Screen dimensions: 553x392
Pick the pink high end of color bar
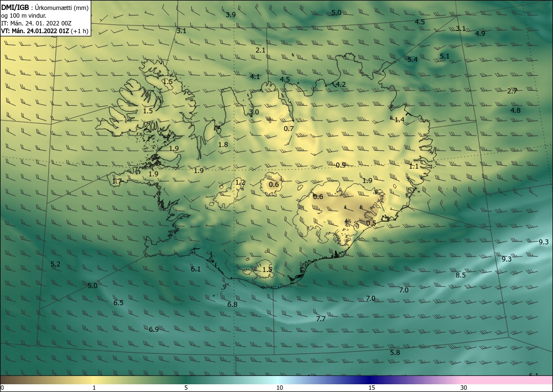click(x=508, y=380)
